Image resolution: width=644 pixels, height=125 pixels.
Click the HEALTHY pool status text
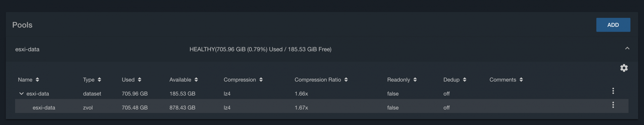coord(260,49)
